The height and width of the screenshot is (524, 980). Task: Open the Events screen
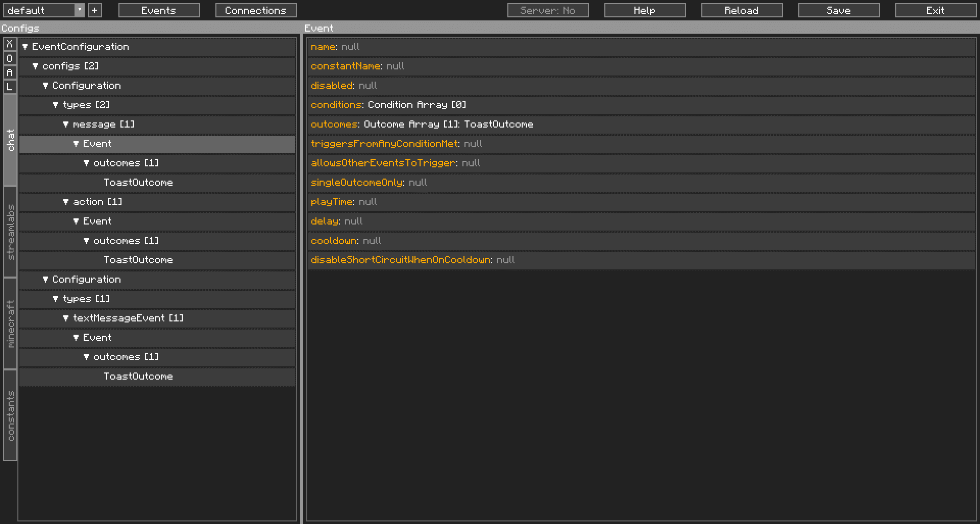coord(159,10)
